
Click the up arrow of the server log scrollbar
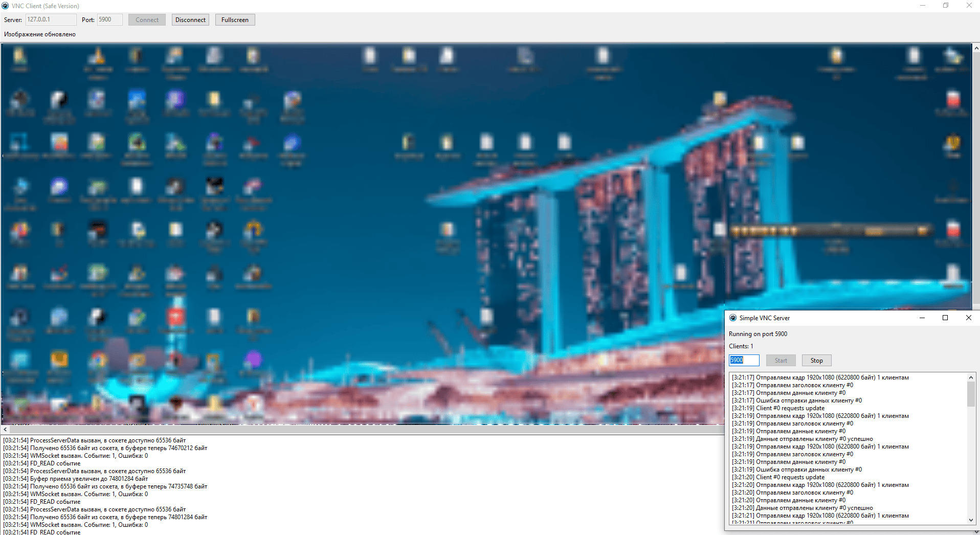pos(971,377)
